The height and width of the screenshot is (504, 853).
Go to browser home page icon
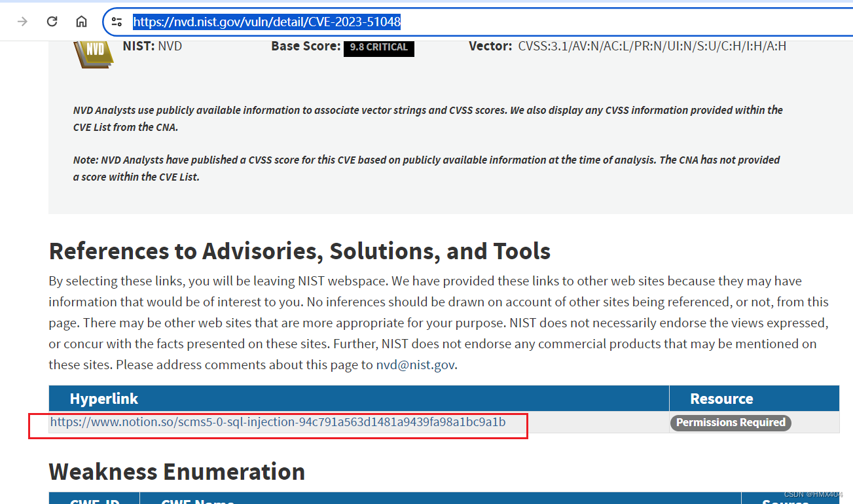click(81, 22)
